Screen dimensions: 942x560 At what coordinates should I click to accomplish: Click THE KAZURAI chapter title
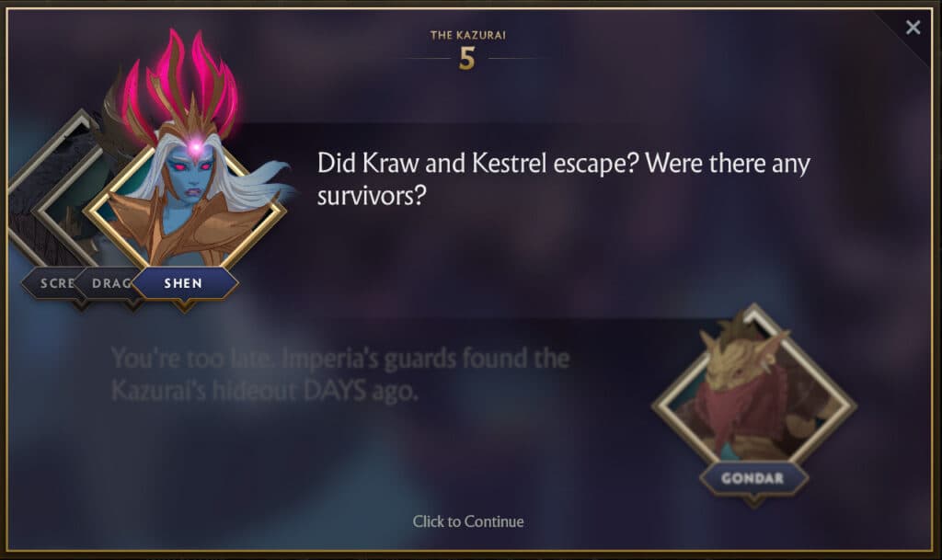[x=468, y=36]
